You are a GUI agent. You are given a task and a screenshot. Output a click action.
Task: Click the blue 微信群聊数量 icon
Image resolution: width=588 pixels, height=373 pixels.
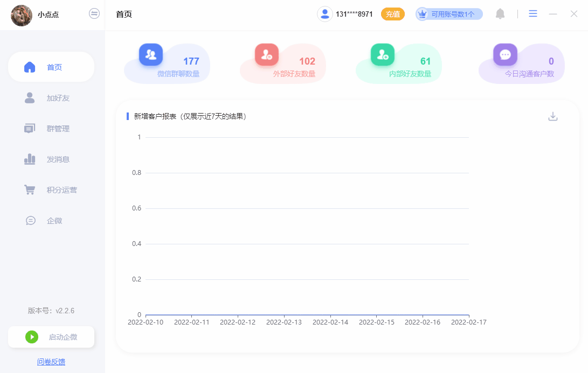151,55
